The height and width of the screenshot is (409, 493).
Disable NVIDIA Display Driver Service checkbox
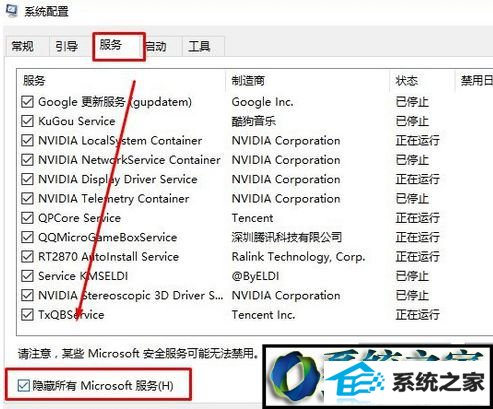[27, 179]
